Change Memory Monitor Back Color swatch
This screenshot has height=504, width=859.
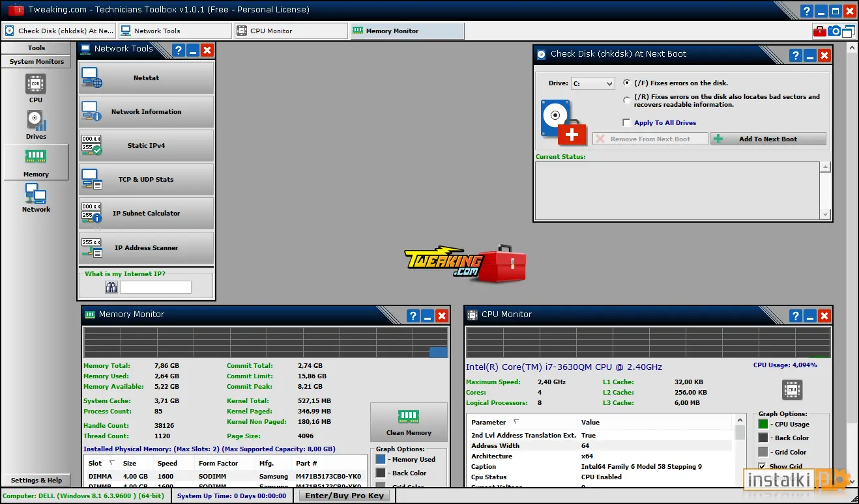click(x=381, y=473)
